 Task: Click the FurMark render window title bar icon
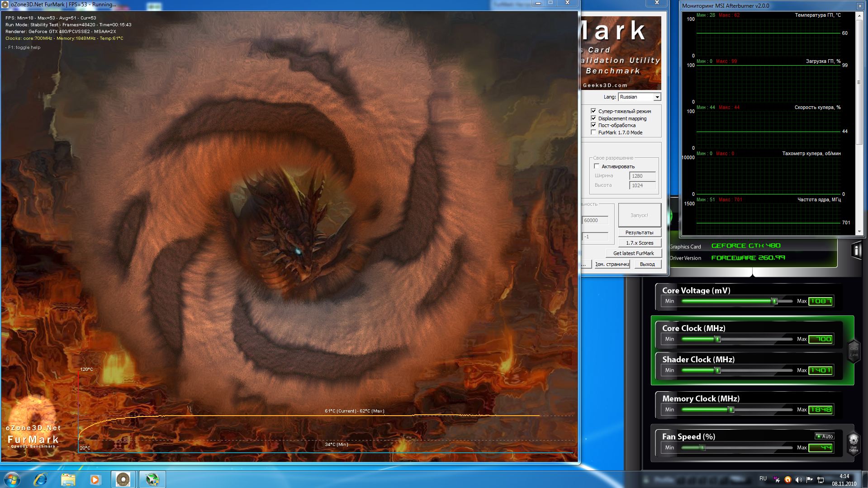click(x=5, y=5)
